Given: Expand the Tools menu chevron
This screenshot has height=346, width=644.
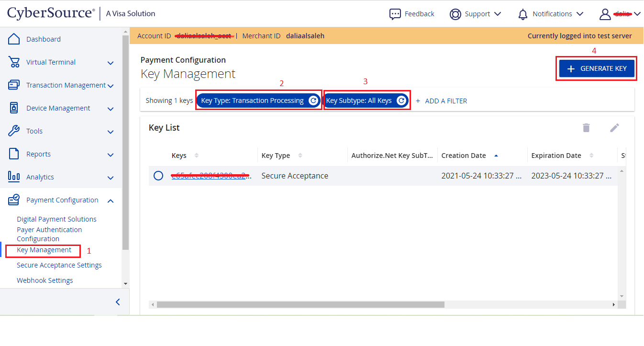Looking at the screenshot, I should [x=111, y=132].
